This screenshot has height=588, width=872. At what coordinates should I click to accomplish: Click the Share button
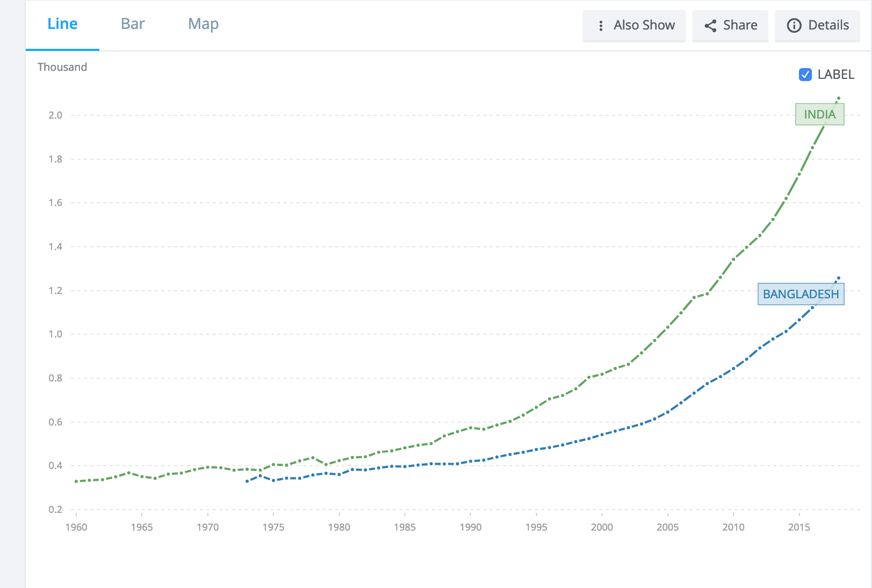point(730,26)
